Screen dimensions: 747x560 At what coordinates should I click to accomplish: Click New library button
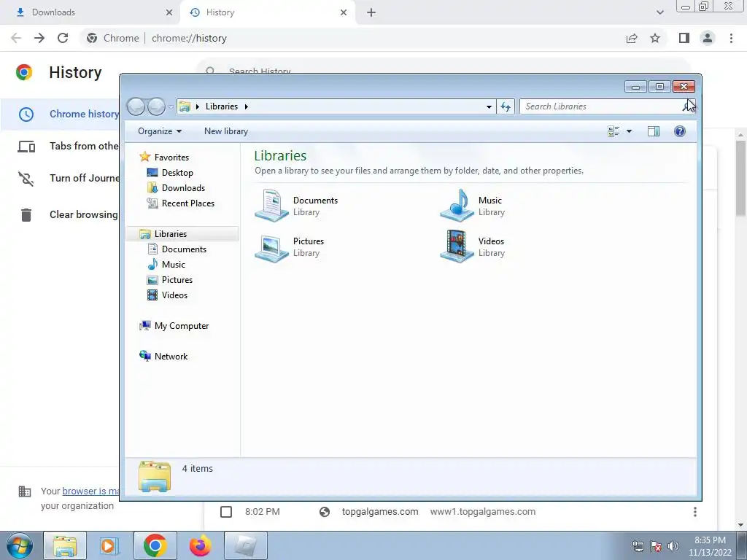(x=226, y=131)
